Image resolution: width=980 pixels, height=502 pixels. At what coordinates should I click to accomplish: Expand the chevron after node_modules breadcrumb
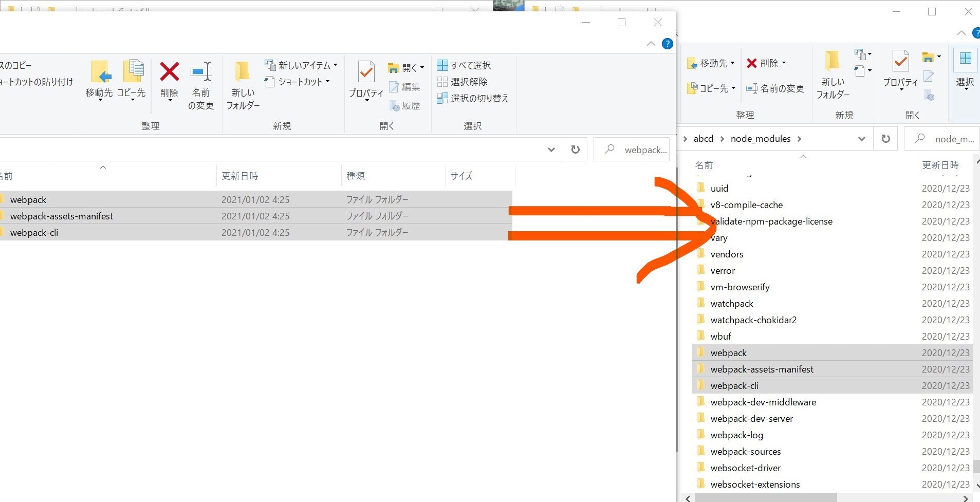coord(800,138)
